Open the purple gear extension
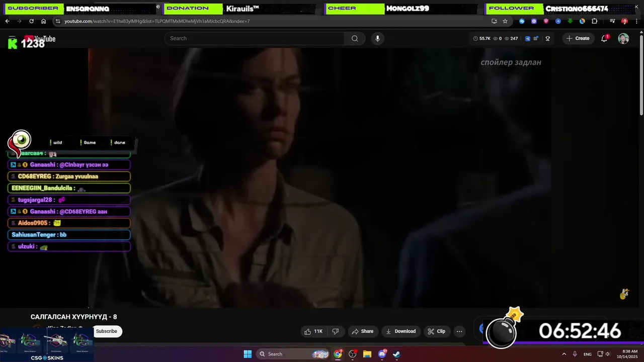The width and height of the screenshot is (644, 362). click(534, 21)
